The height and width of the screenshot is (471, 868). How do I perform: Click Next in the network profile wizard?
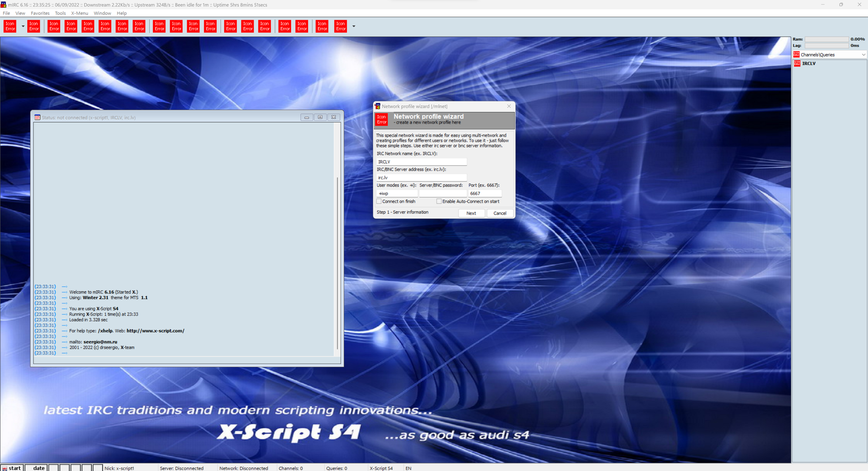pos(471,213)
